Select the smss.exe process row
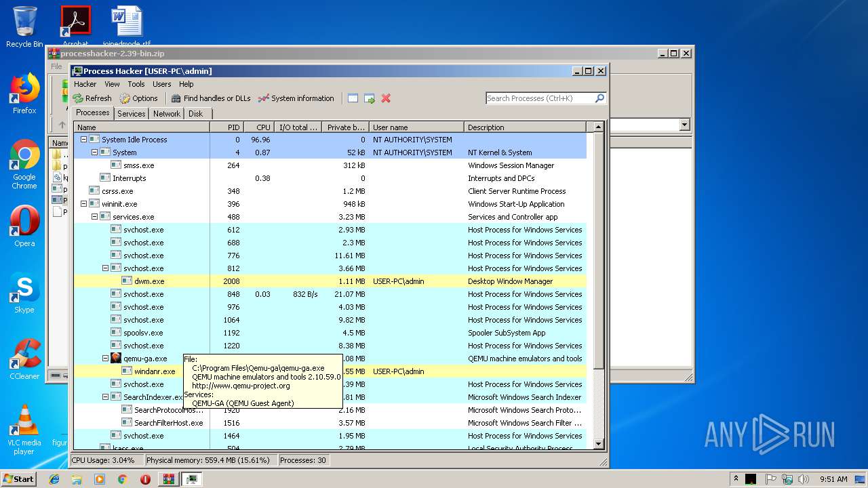 coord(330,165)
